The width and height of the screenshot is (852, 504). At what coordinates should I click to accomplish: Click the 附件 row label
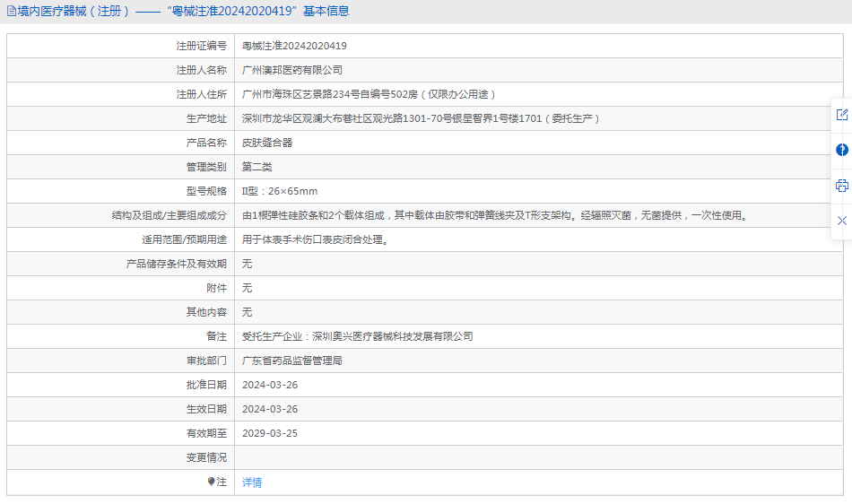click(x=216, y=288)
